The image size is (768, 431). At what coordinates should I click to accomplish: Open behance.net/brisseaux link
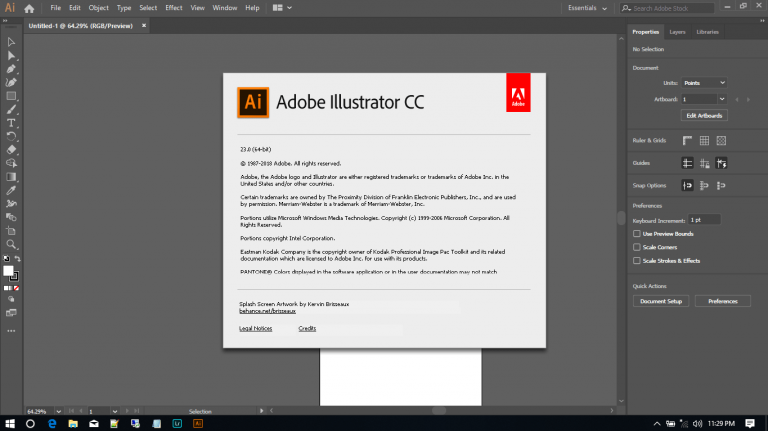tap(267, 311)
